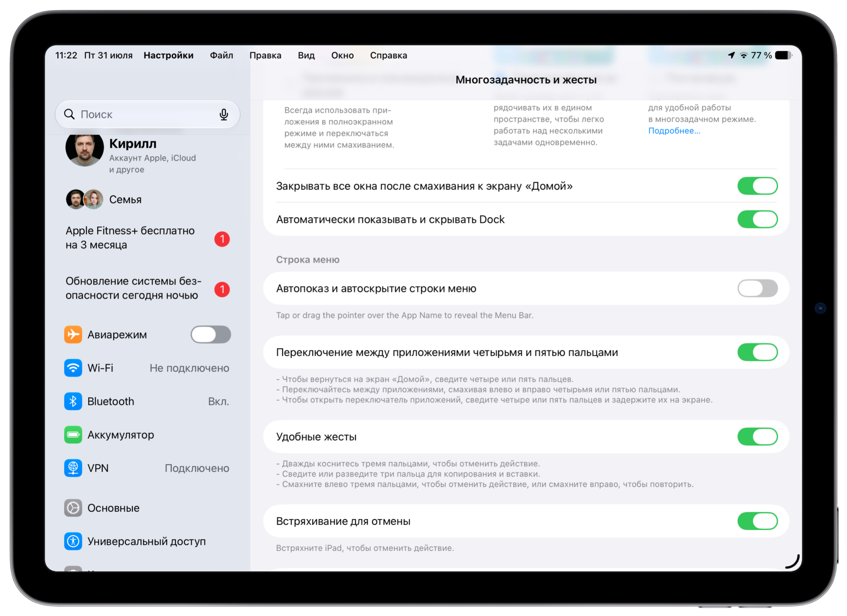Tap Tap or drag the pointer description

(x=404, y=315)
